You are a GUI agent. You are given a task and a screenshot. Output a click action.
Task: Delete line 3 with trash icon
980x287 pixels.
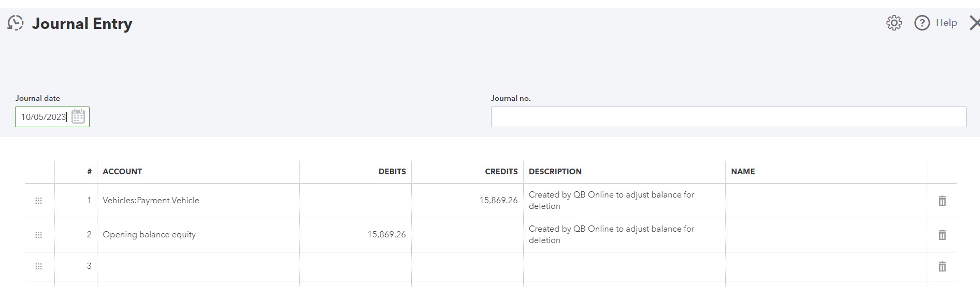pyautogui.click(x=942, y=266)
